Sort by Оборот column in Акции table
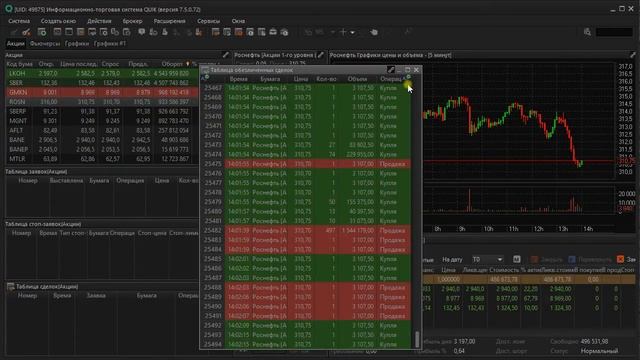Image resolution: width=640 pixels, height=360 pixels. pos(172,64)
